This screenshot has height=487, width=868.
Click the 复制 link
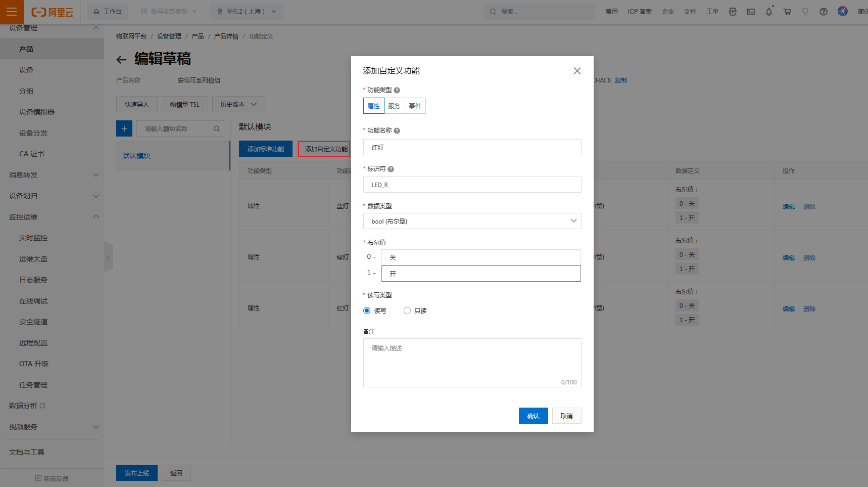(621, 80)
